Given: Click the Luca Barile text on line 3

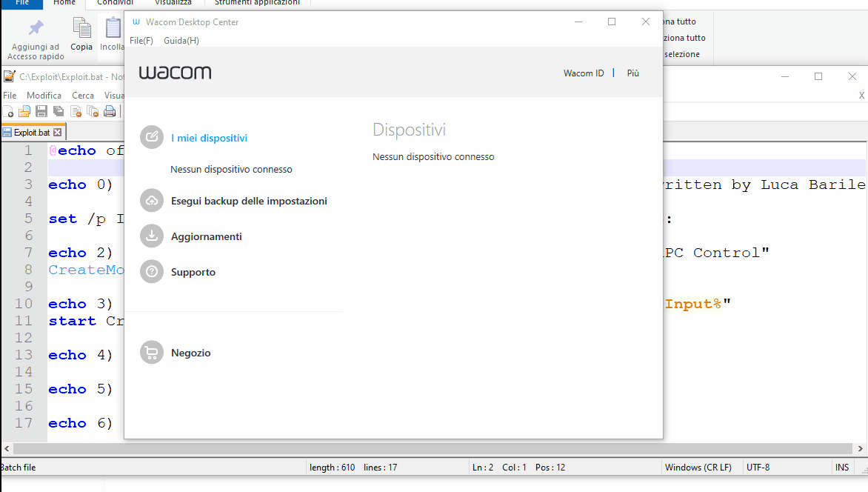Looking at the screenshot, I should (x=813, y=184).
